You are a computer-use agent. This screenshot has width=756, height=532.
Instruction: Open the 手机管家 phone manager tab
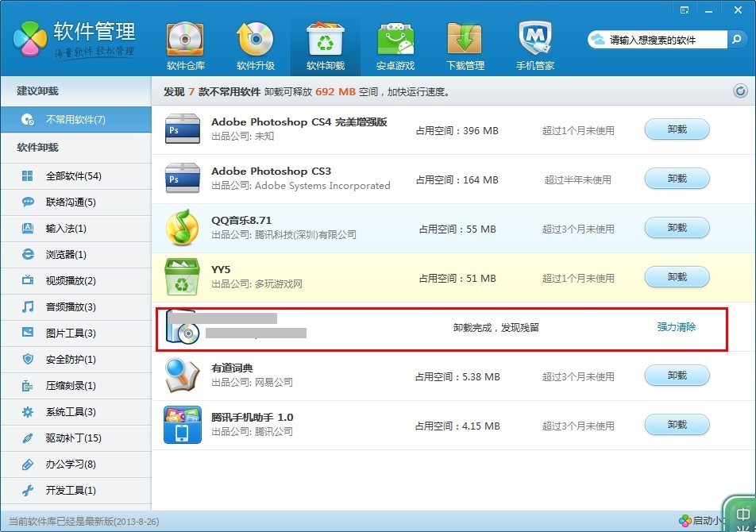535,47
